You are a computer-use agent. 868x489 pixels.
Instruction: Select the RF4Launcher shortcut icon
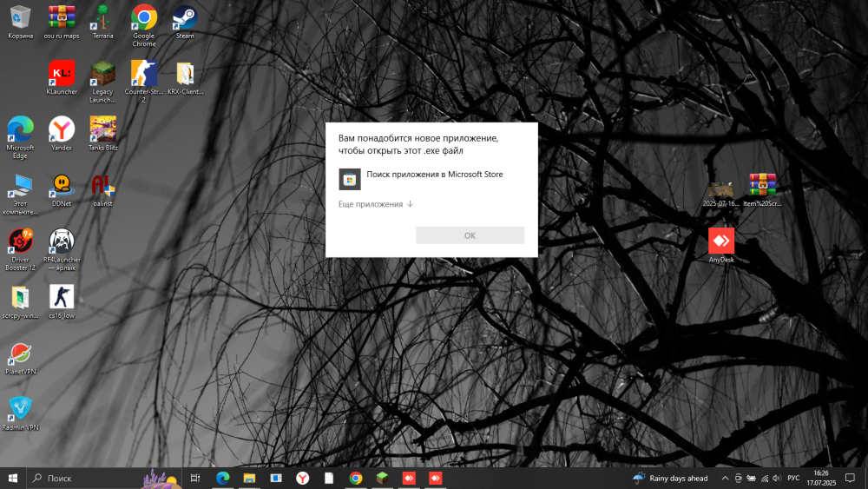pos(62,250)
